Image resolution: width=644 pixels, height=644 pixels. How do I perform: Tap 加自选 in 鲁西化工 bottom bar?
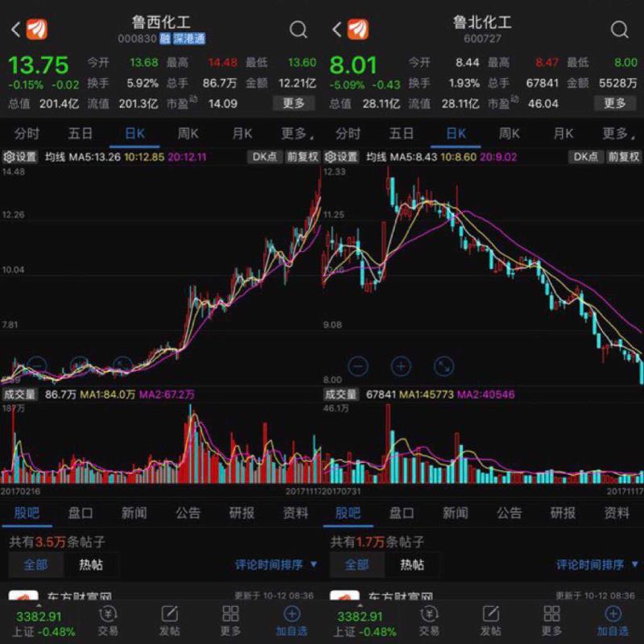(x=291, y=621)
